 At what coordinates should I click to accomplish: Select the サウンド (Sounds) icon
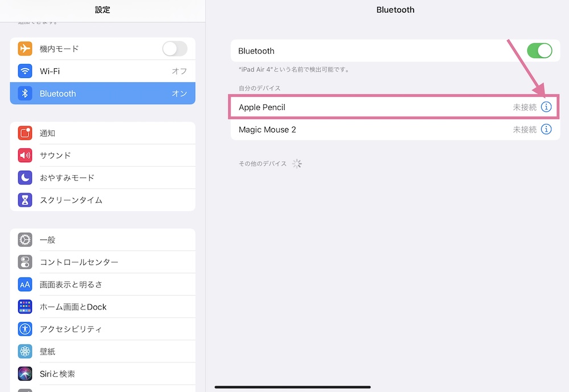(24, 155)
